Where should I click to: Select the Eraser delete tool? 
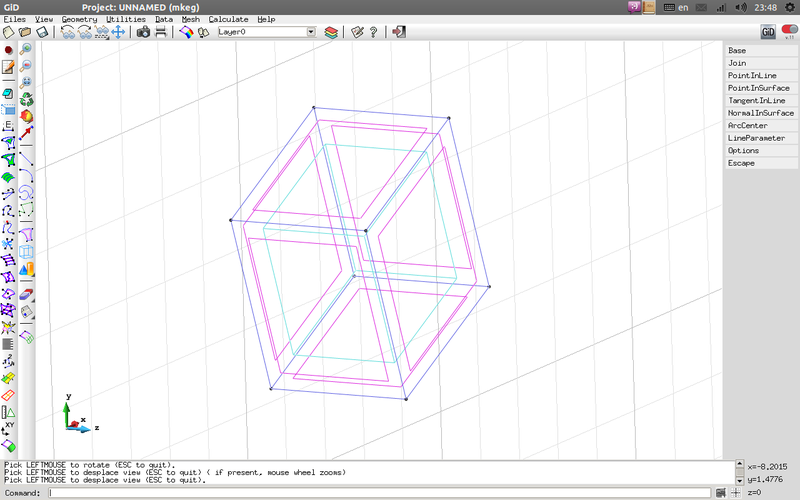pos(26,294)
